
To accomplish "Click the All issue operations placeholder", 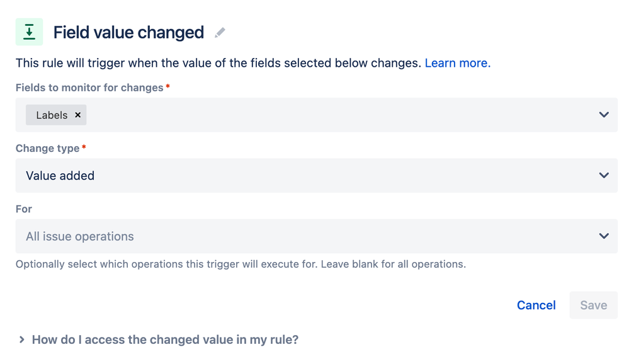I will (80, 236).
